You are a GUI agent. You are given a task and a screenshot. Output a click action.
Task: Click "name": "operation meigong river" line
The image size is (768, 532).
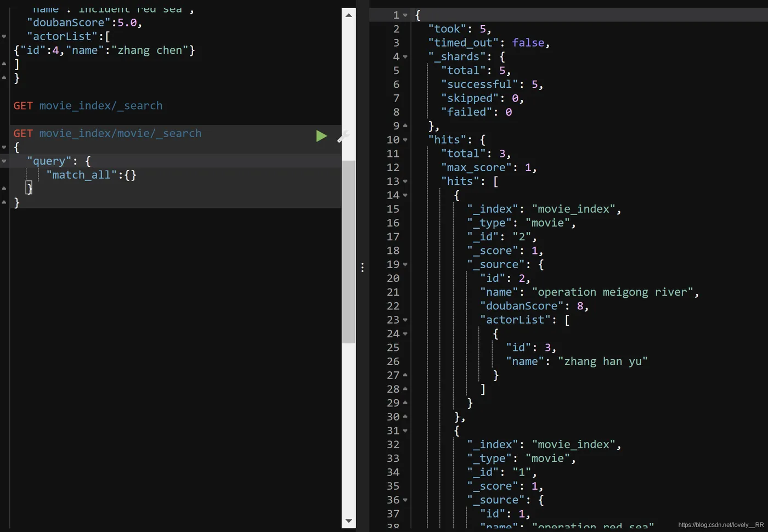click(590, 292)
